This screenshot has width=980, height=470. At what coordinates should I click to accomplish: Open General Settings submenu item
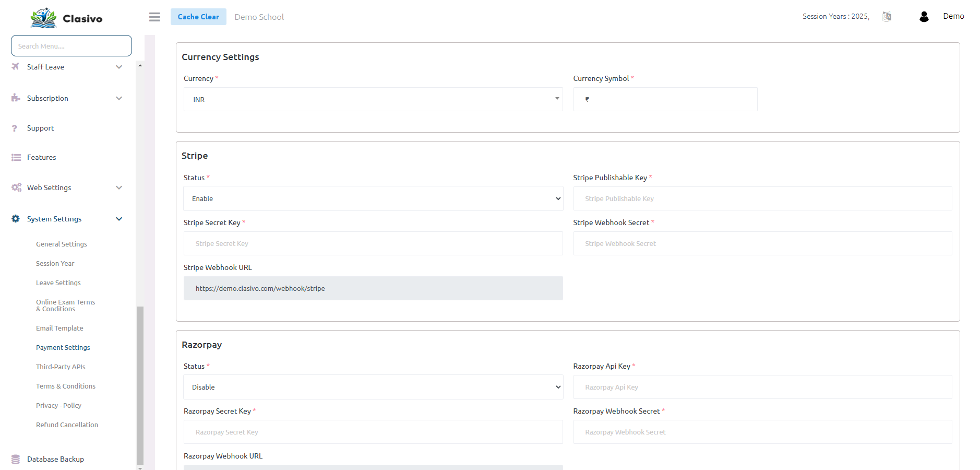coord(62,244)
